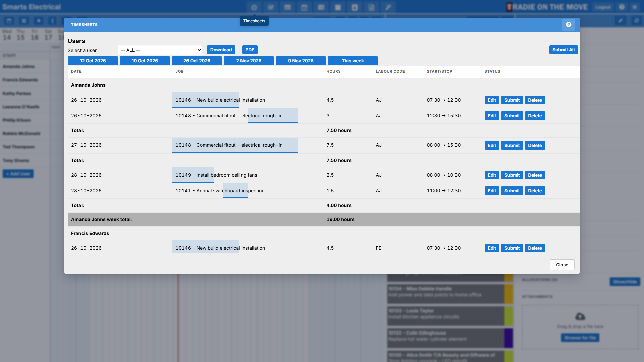Close the Timesheets dialog

(562, 265)
